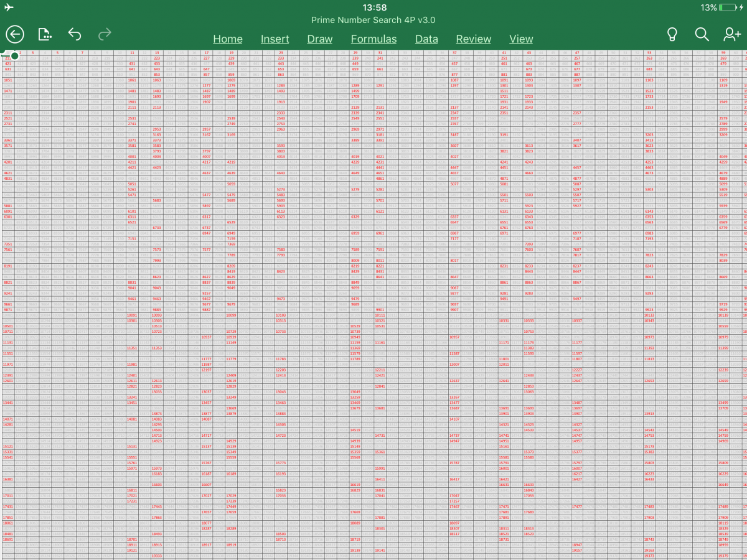Open the Data tab
This screenshot has width=747, height=560.
[x=426, y=39]
